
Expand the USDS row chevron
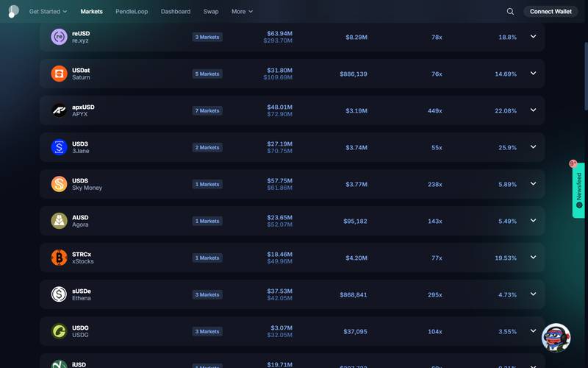(533, 183)
